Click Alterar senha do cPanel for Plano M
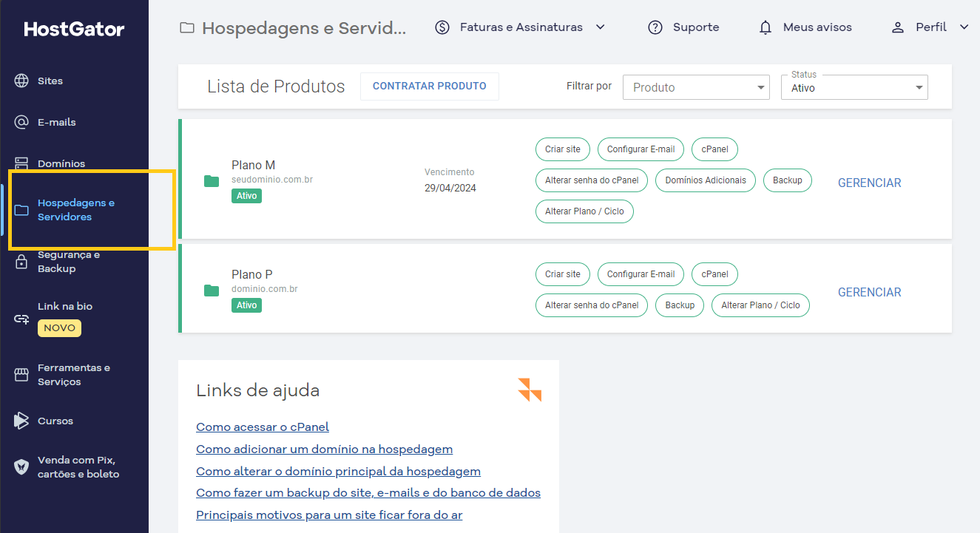Image resolution: width=980 pixels, height=533 pixels. 592,180
